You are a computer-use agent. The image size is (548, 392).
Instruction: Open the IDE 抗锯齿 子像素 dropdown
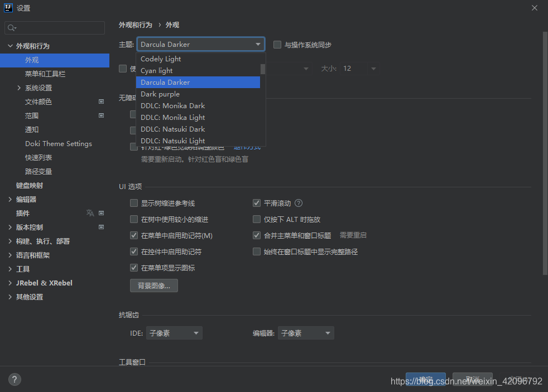[x=174, y=332]
